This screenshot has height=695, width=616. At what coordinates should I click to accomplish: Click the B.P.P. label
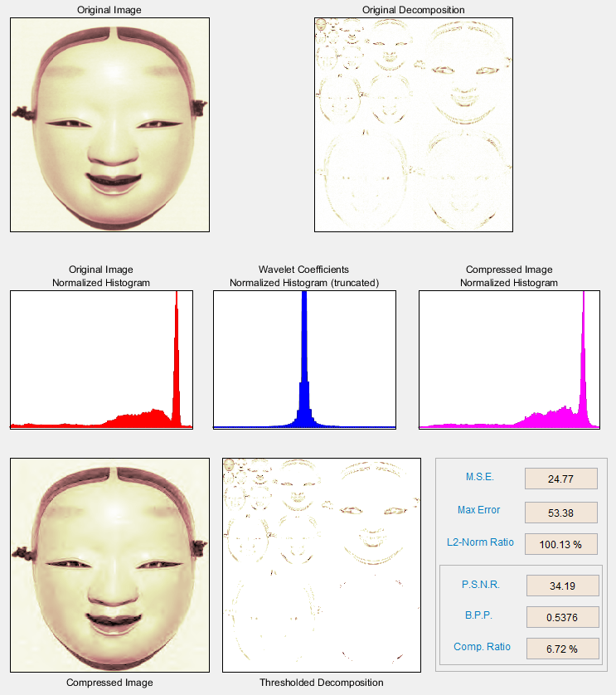tap(478, 615)
